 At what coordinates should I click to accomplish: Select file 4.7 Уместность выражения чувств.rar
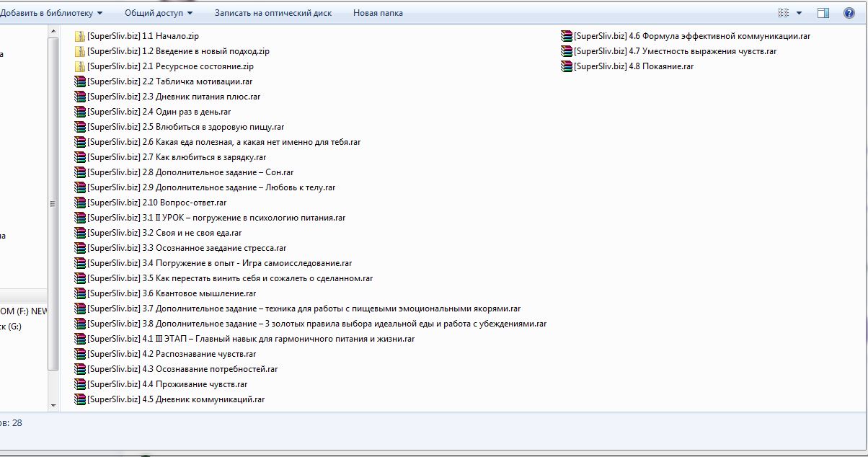click(675, 51)
